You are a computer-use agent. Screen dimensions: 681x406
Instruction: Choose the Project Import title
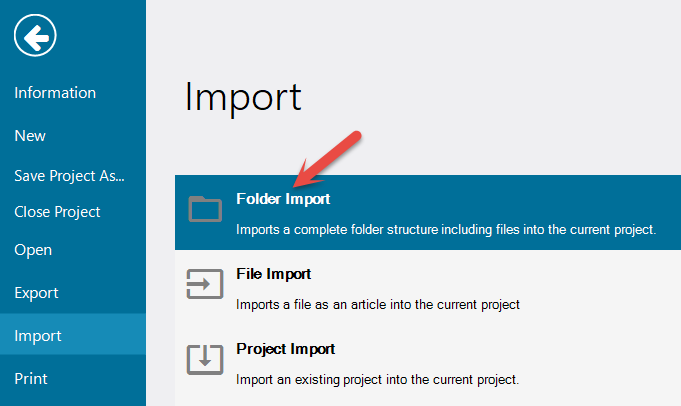(x=285, y=349)
